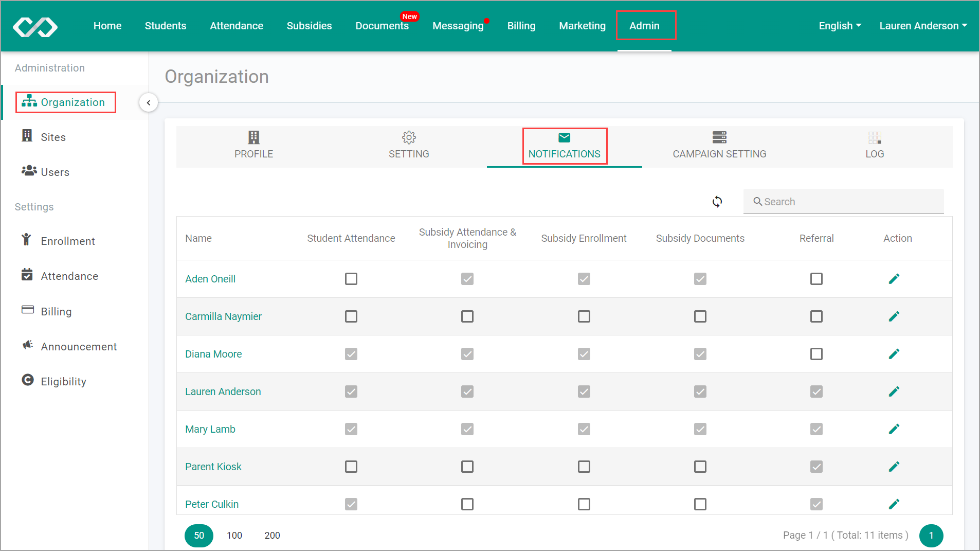Toggle Student Attendance for Aden Oneill

351,279
